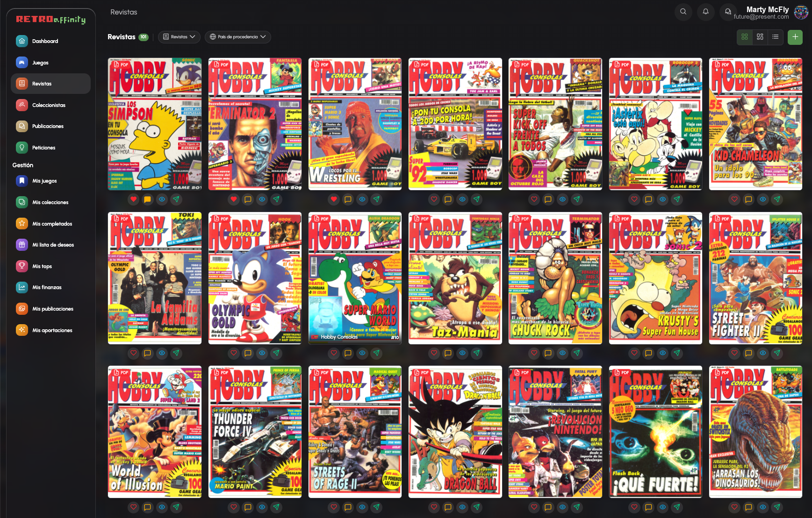Open Mis finanzas in the sidebar
The height and width of the screenshot is (518, 812).
(x=50, y=287)
